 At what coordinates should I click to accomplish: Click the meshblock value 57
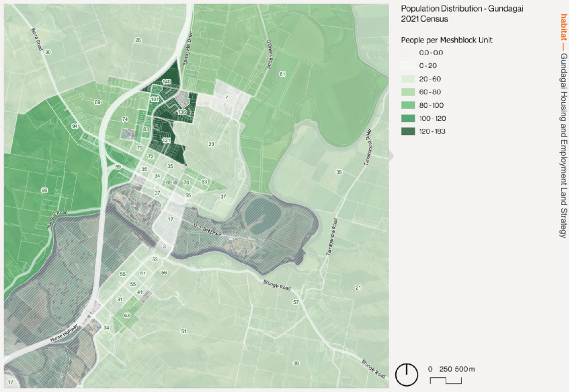(x=296, y=302)
